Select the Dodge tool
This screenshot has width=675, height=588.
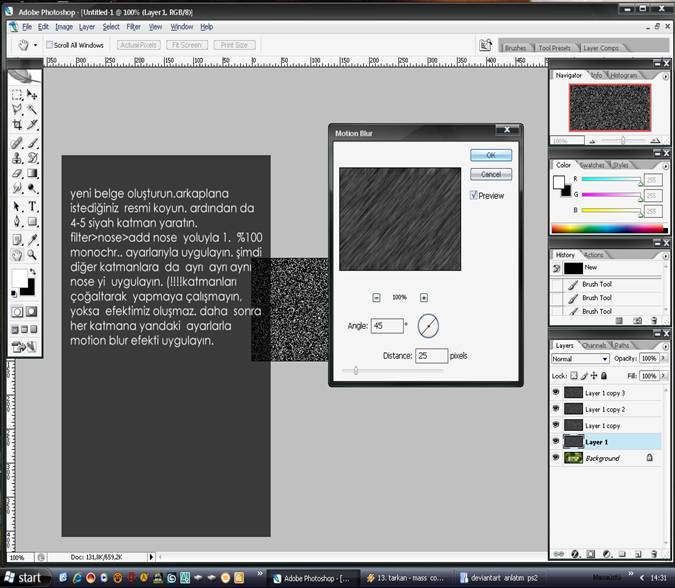click(32, 188)
